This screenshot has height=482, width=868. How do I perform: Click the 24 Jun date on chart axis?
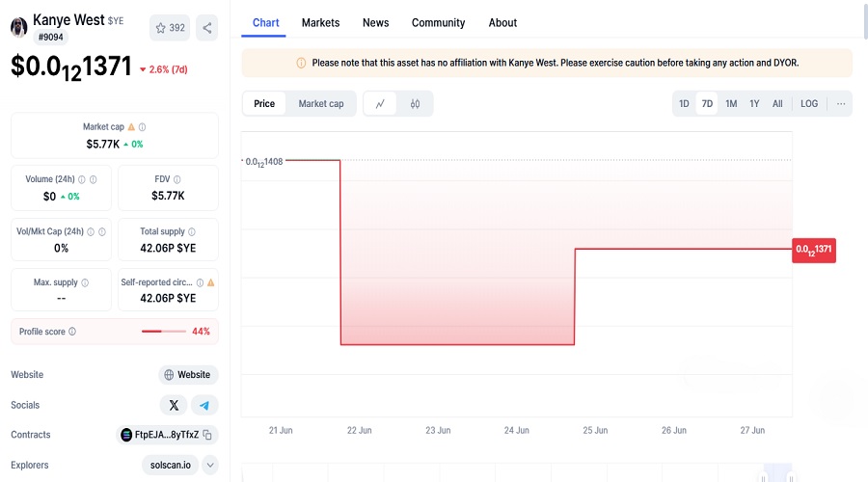pyautogui.click(x=517, y=431)
